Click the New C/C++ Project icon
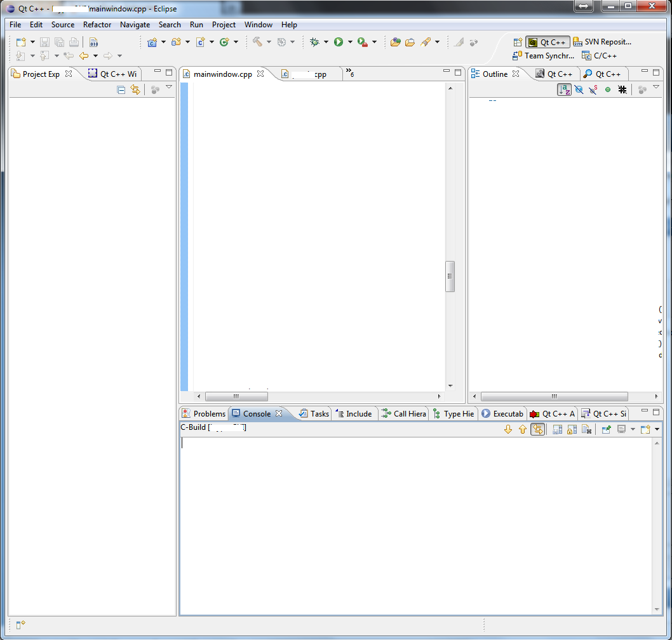Viewport: 672px width, 640px height. coord(152,42)
